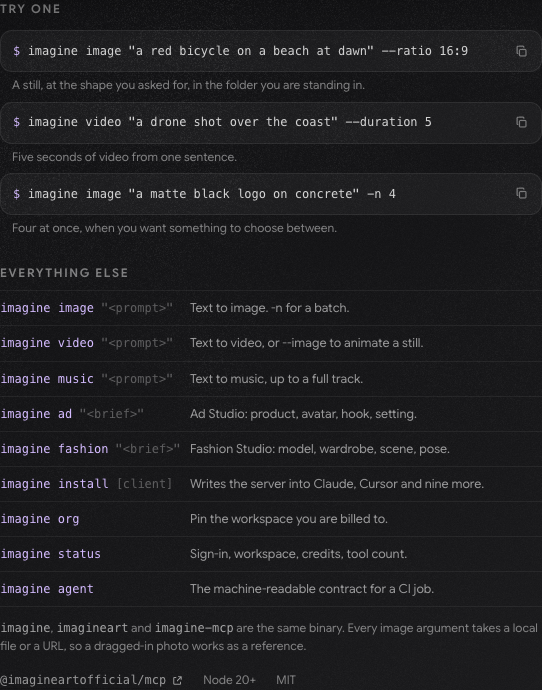Click 'Fashion Studio: model, wardrobe, scene, pose.'
Viewport: 542px width, 690px height.
coord(320,449)
